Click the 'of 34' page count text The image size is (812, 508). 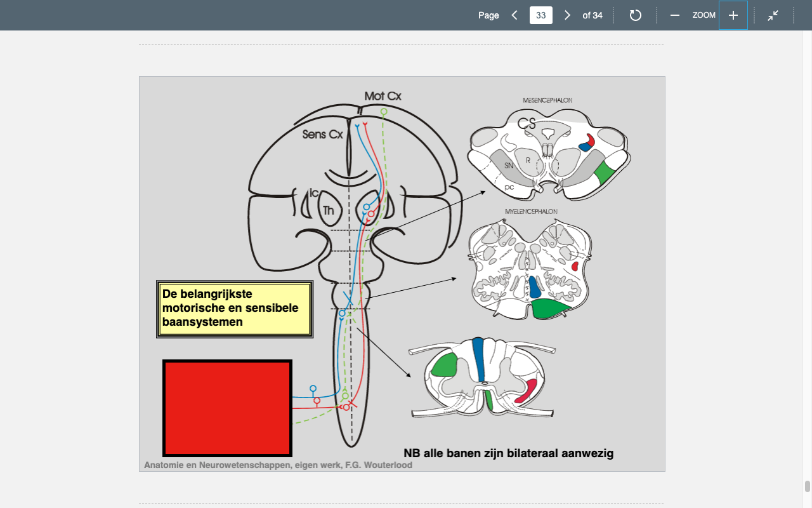593,15
